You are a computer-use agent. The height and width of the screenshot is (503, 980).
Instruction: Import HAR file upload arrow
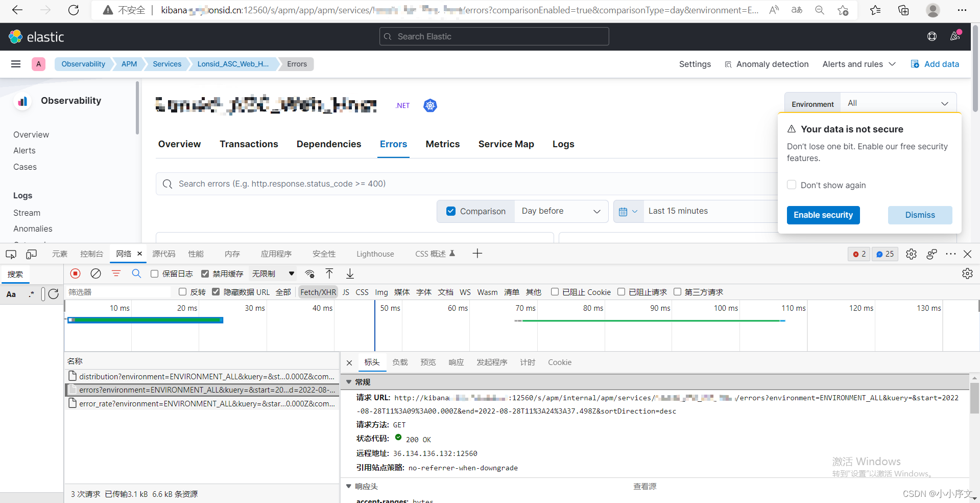click(x=329, y=273)
